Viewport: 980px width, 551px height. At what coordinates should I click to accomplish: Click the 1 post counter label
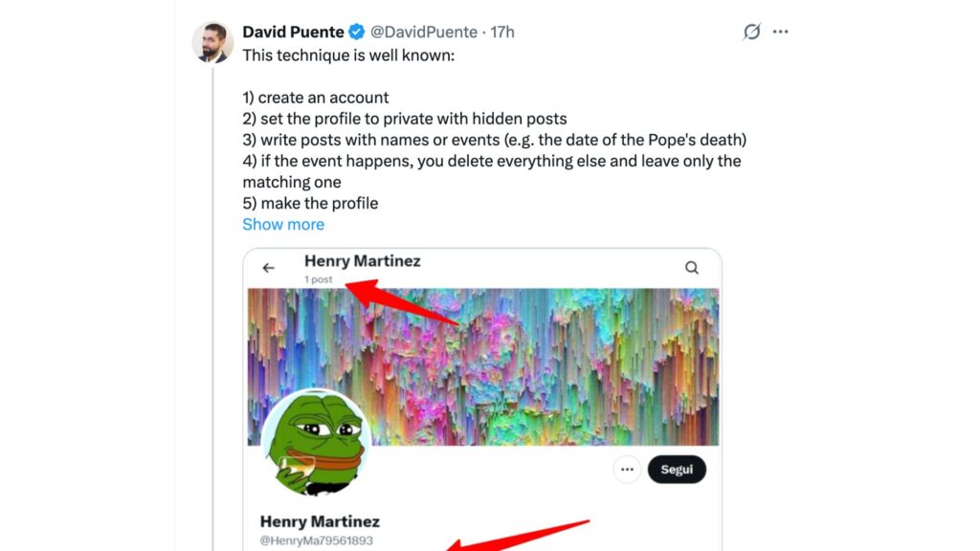click(319, 279)
